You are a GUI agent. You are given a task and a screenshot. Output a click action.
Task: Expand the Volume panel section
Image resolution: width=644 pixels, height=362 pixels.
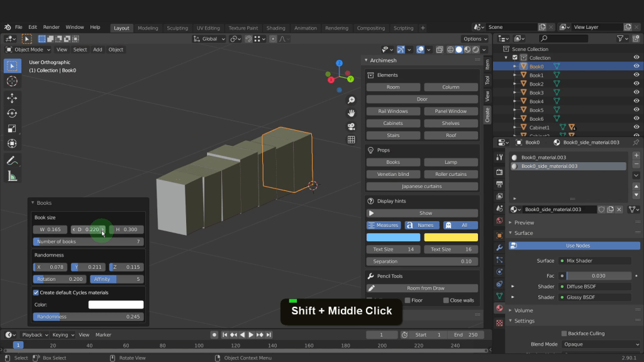[523, 310]
